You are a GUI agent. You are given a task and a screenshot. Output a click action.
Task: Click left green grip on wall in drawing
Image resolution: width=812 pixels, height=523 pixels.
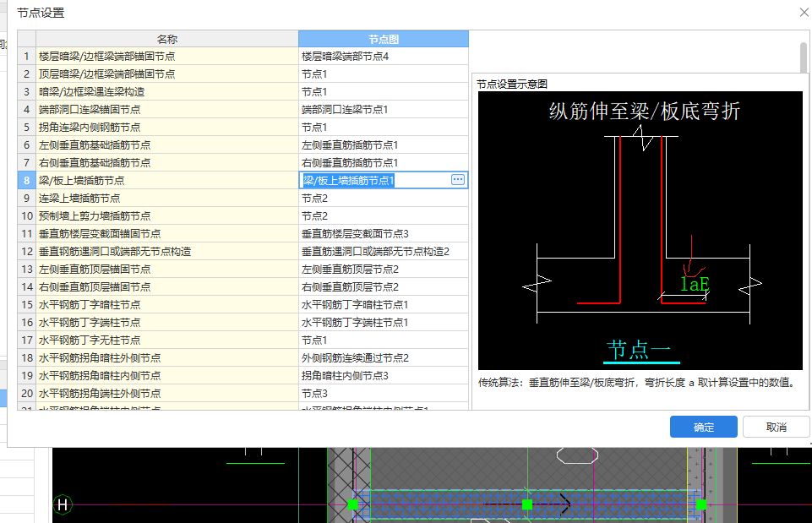coord(352,504)
